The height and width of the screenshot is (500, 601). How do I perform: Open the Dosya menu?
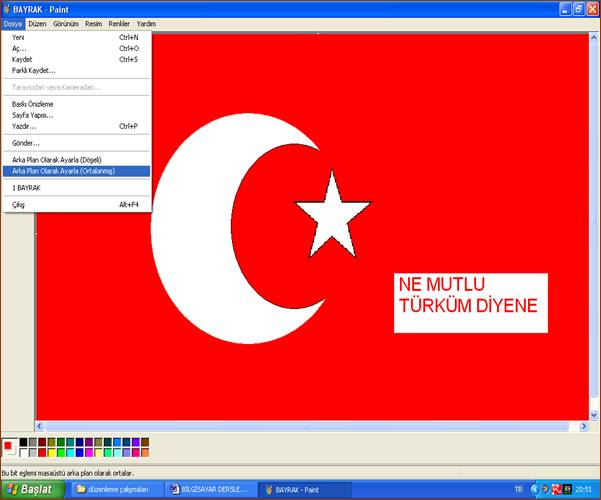tap(13, 24)
